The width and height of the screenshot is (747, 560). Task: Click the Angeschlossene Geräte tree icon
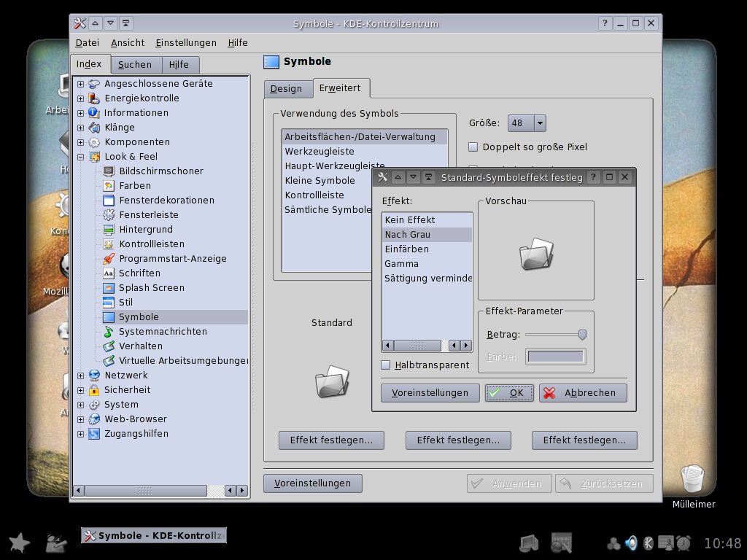(x=94, y=84)
